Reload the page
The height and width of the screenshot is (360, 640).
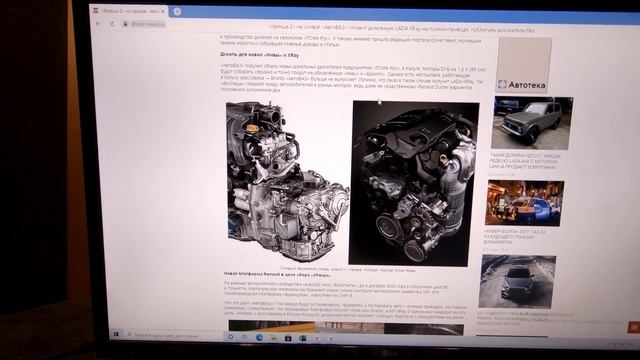click(112, 24)
